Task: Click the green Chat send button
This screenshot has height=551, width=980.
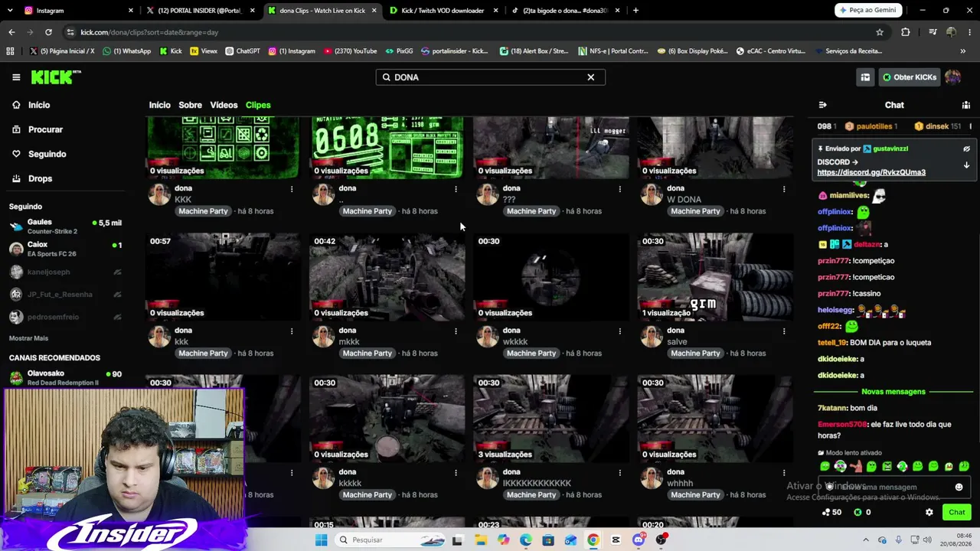Action: 957,513
